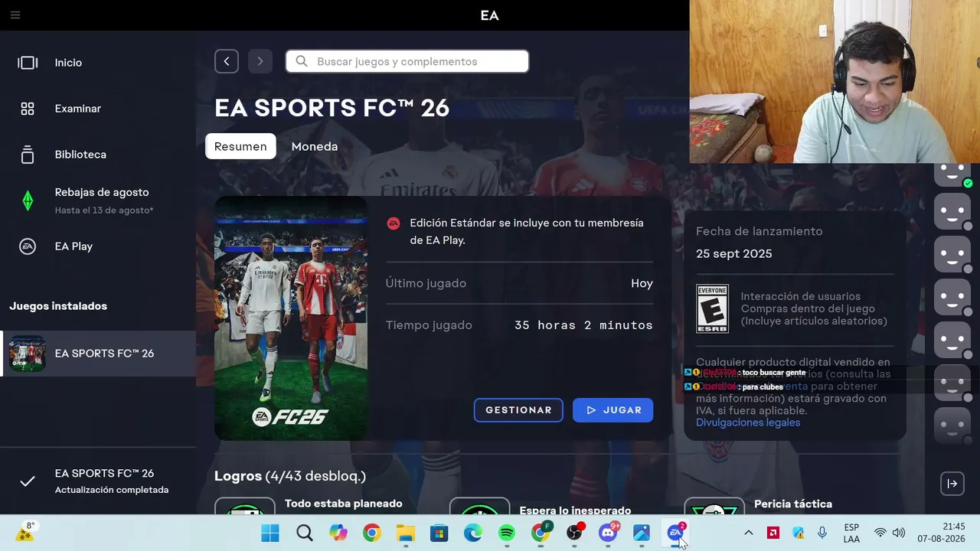Open Rebajas de agosto sale page
Image resolution: width=980 pixels, height=551 pixels.
point(98,201)
